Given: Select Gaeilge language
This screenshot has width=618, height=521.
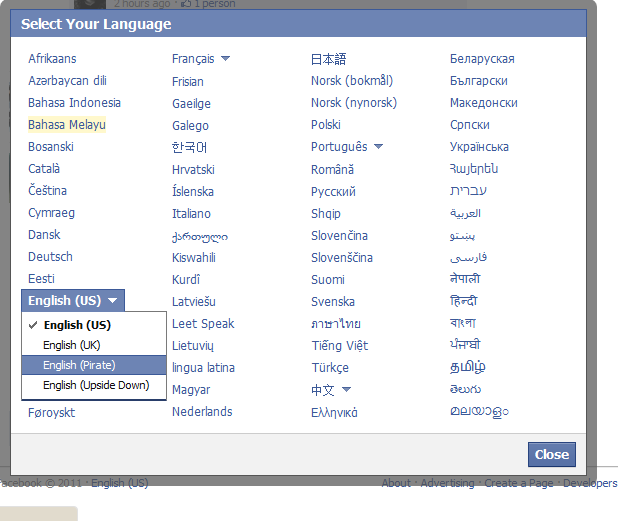Looking at the screenshot, I should click(191, 104).
